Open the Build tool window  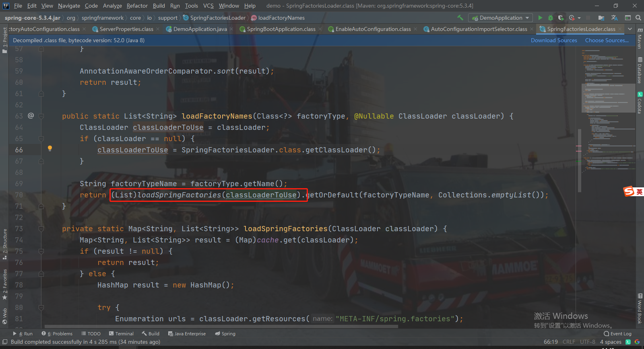(x=151, y=334)
